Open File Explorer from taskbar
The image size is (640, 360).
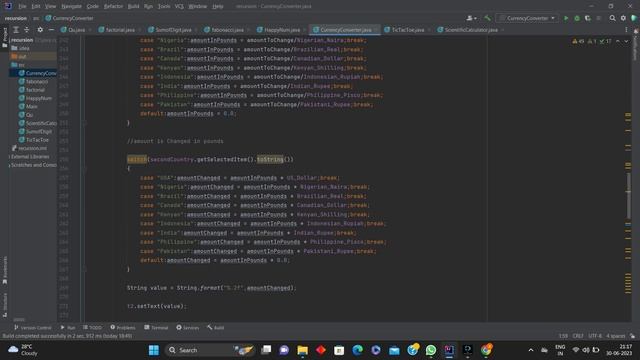302,350
